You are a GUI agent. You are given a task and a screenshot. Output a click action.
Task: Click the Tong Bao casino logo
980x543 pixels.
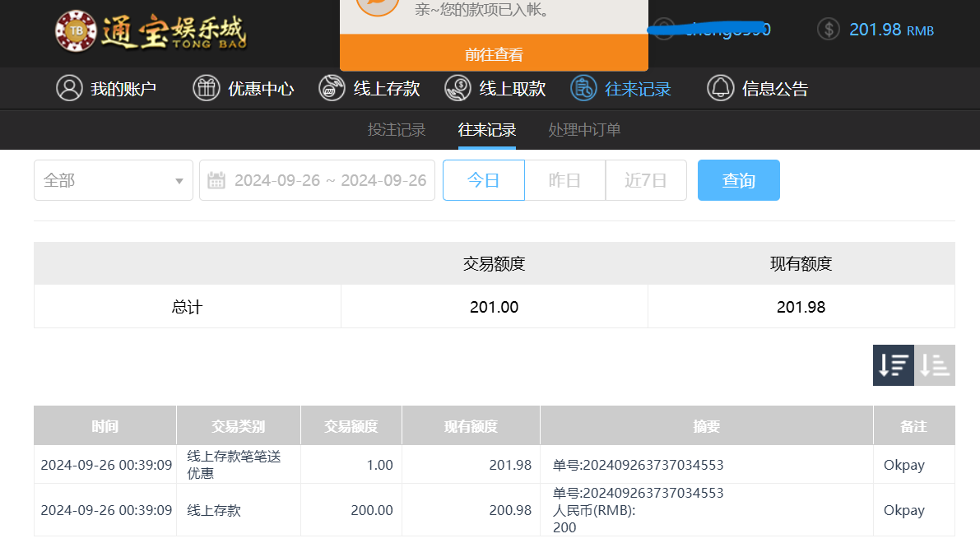point(151,31)
